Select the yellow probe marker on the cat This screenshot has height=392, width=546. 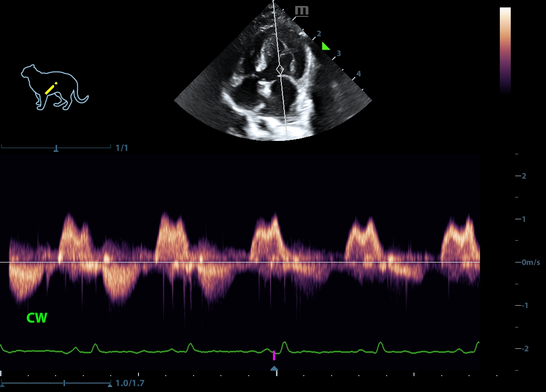pyautogui.click(x=51, y=88)
